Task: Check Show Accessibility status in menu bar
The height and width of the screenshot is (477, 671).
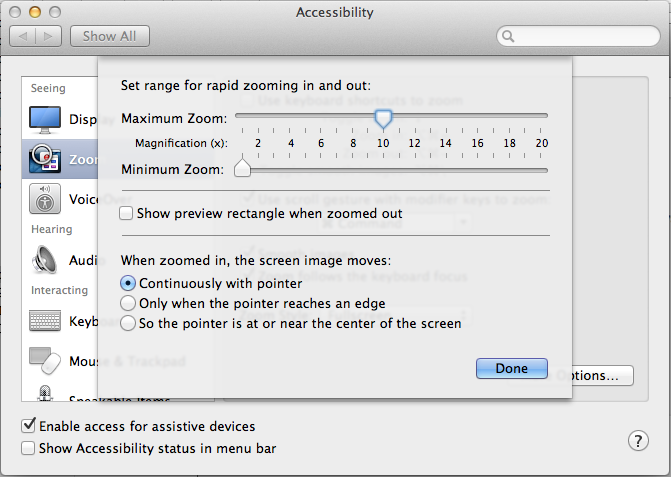Action: coord(29,449)
